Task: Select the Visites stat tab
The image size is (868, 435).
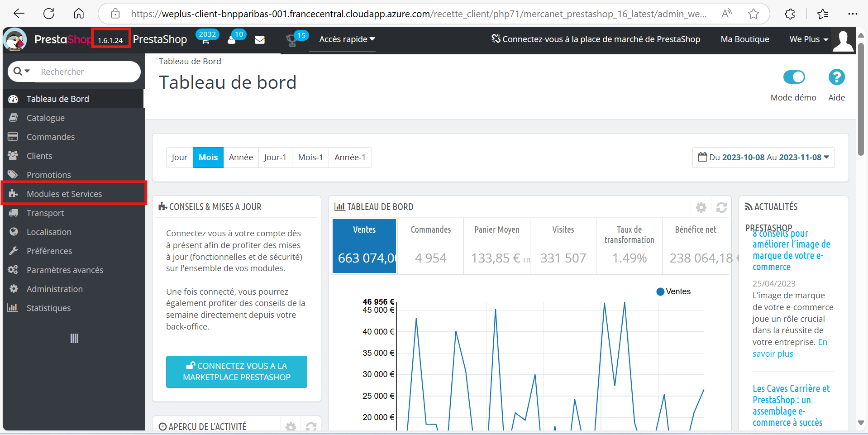Action: (563, 246)
